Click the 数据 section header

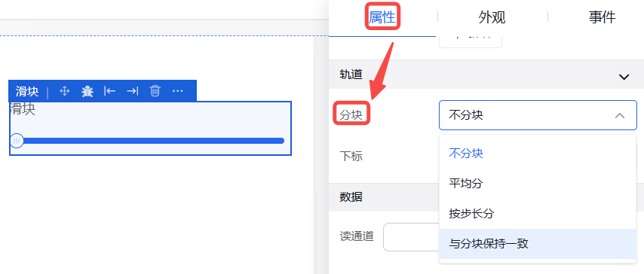point(486,197)
